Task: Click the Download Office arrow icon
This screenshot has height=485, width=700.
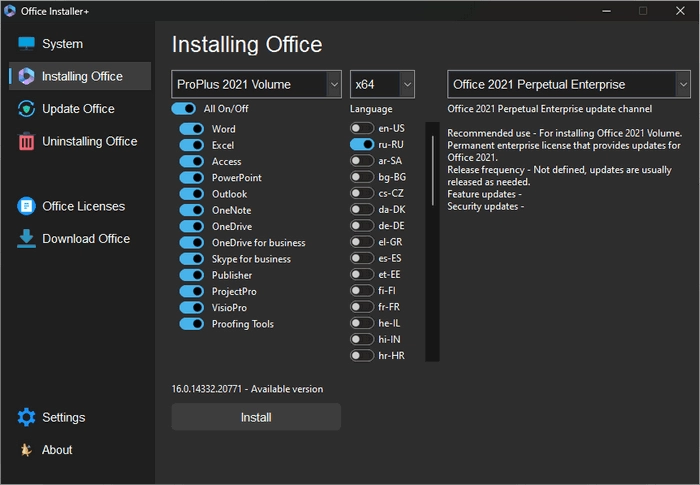Action: click(26, 238)
